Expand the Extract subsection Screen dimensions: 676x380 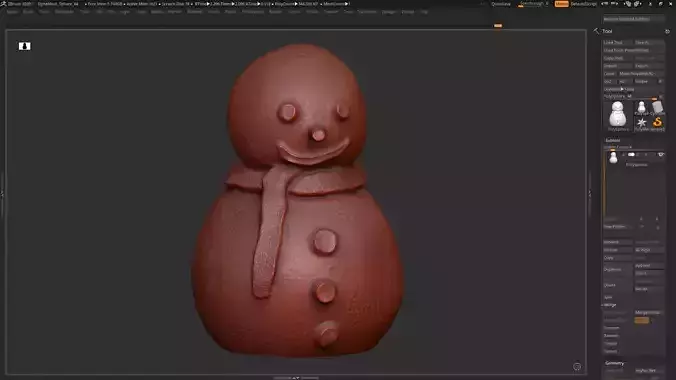(610, 351)
